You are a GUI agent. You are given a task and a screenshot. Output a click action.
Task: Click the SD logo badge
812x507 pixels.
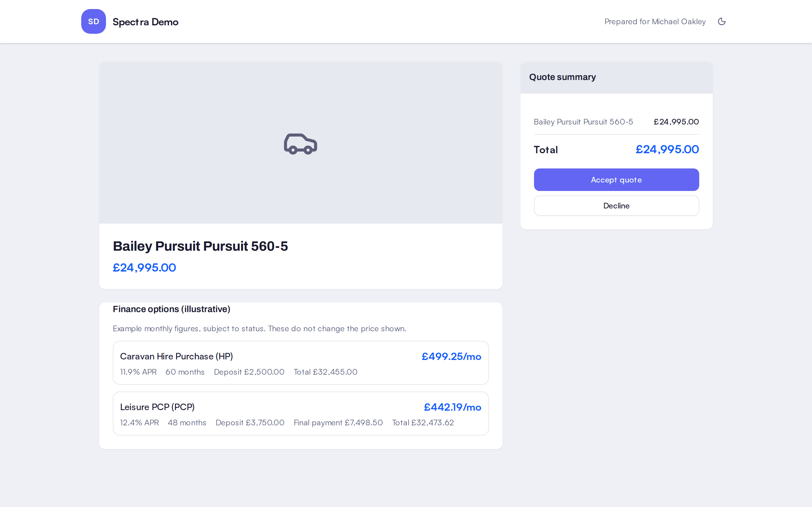click(x=93, y=21)
